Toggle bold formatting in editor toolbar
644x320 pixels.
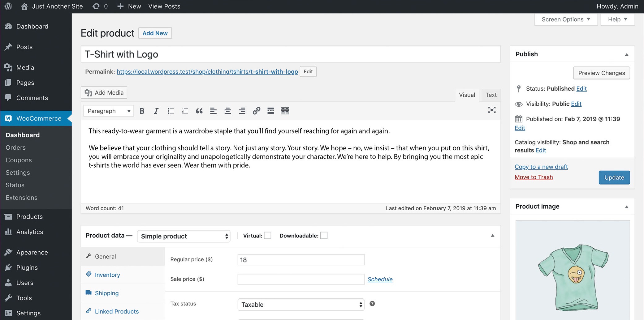(x=142, y=111)
